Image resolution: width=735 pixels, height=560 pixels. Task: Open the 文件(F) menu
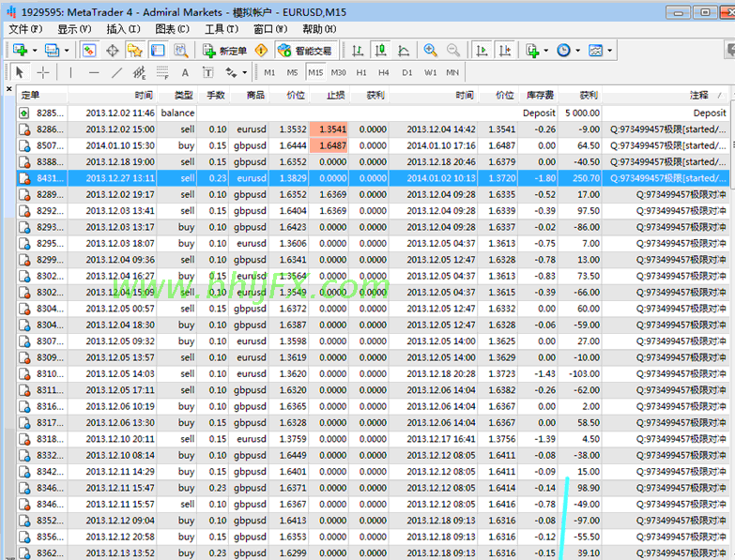click(25, 29)
